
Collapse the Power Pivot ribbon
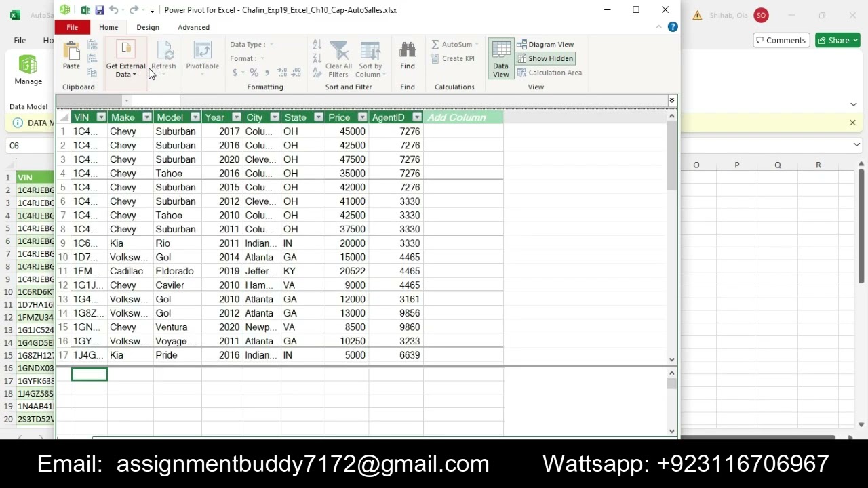[x=658, y=27]
